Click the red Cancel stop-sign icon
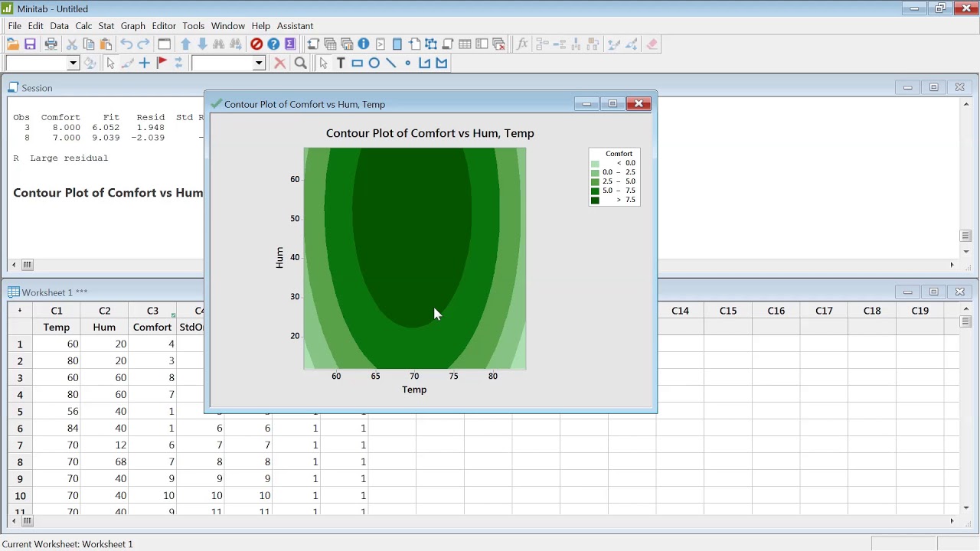 point(256,44)
